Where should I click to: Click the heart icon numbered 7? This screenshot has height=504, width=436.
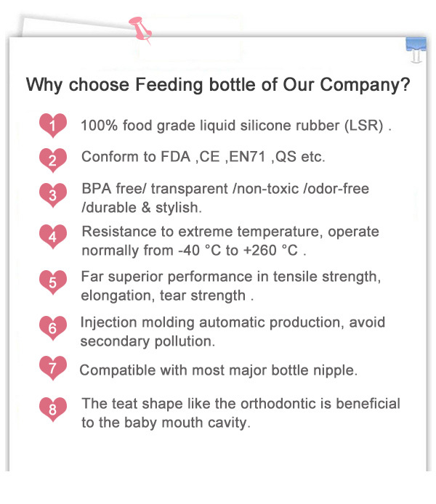click(53, 368)
